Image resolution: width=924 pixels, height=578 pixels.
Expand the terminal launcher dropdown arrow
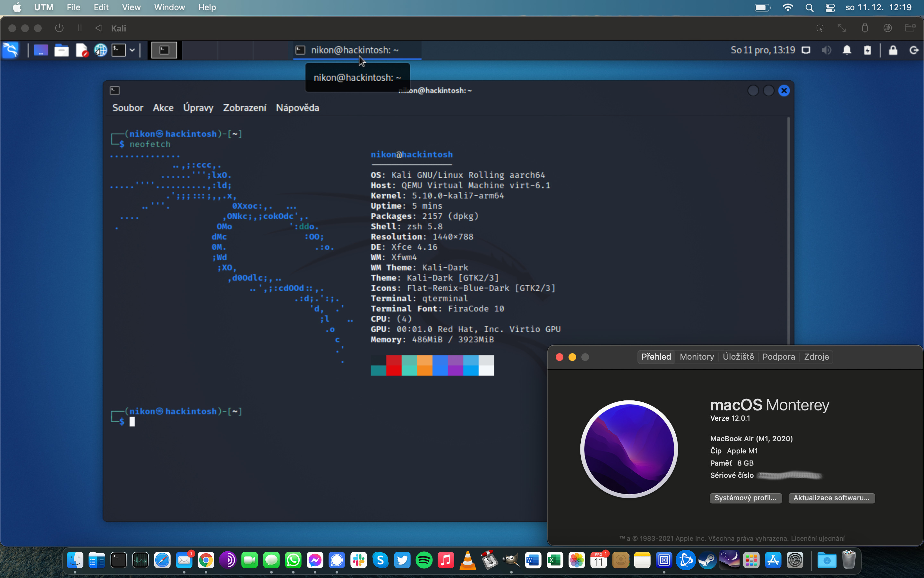(x=132, y=50)
